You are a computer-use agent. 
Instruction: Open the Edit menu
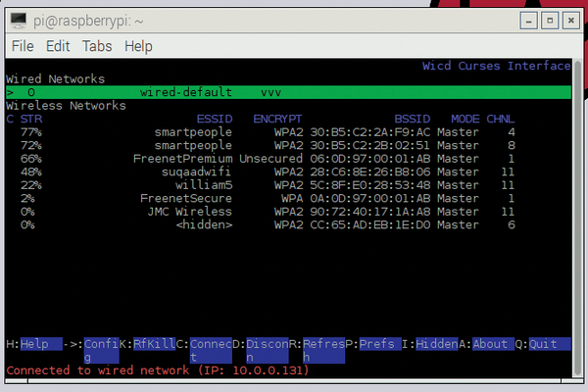pyautogui.click(x=58, y=46)
